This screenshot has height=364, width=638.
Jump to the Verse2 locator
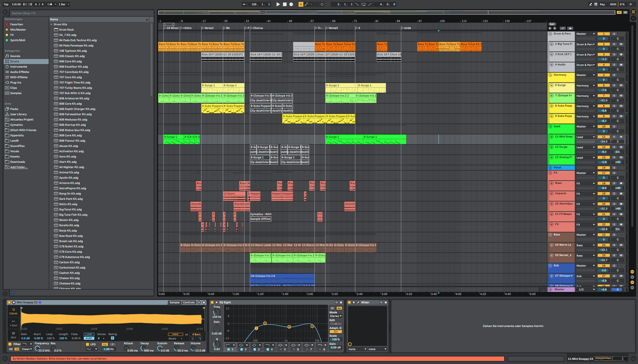332,28
